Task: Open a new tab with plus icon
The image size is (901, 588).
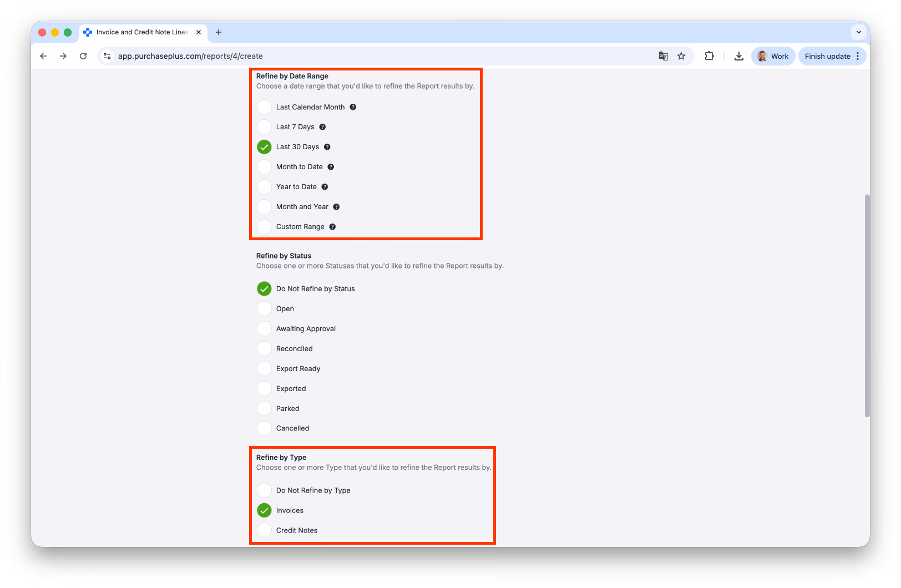Action: click(x=219, y=32)
